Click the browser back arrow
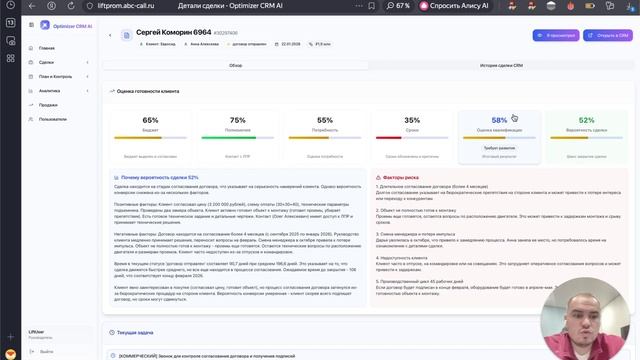 pyautogui.click(x=32, y=6)
